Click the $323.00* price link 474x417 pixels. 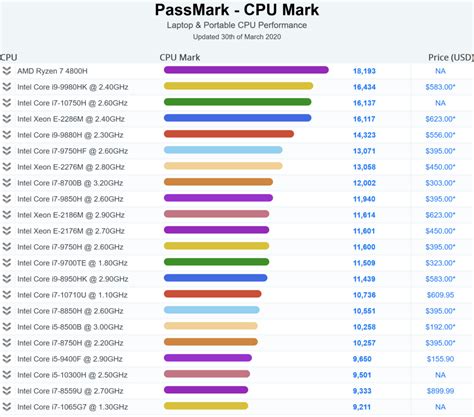pos(440,263)
